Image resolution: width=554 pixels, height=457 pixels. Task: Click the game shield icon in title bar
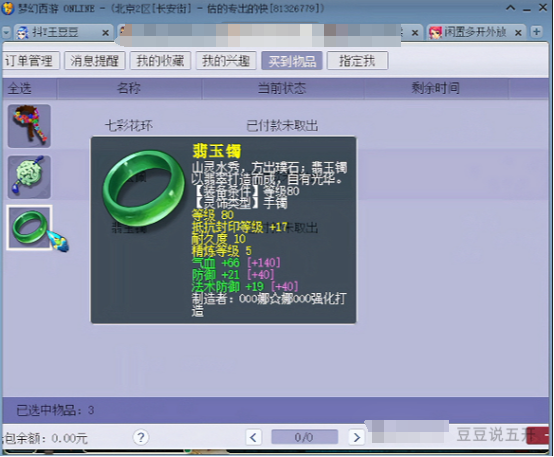(x=7, y=8)
